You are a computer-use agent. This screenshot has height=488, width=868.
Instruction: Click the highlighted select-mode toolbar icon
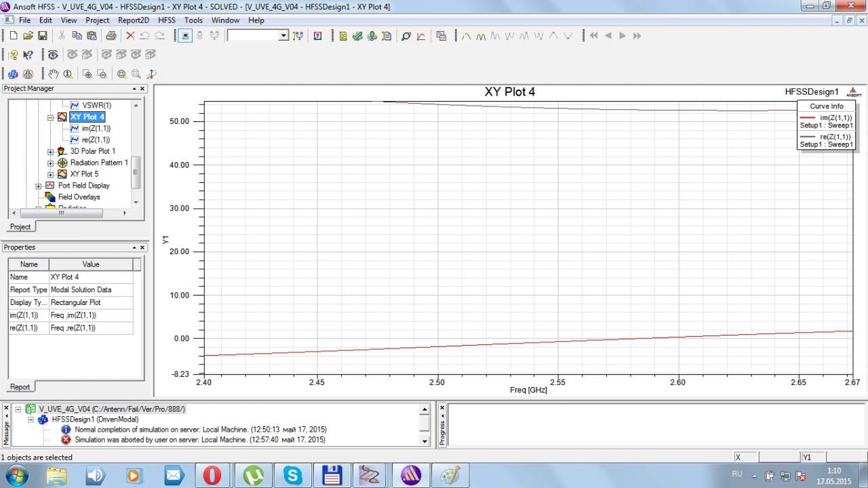185,36
